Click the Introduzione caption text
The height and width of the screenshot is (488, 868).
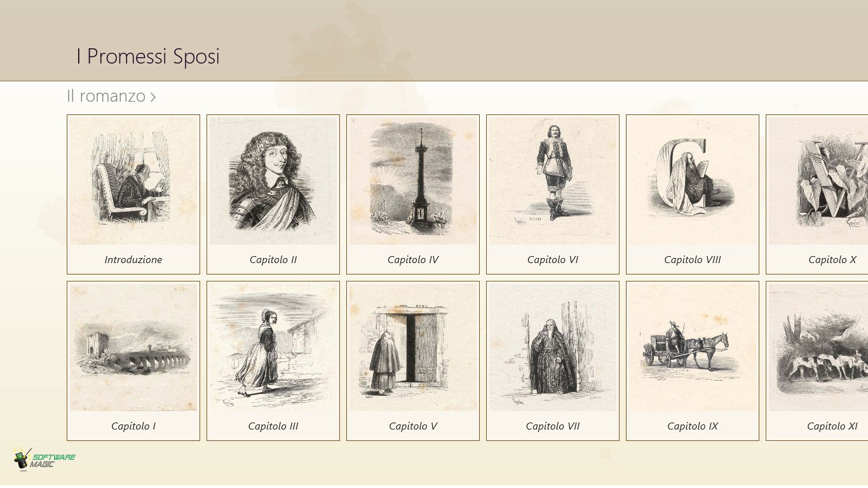(x=133, y=260)
